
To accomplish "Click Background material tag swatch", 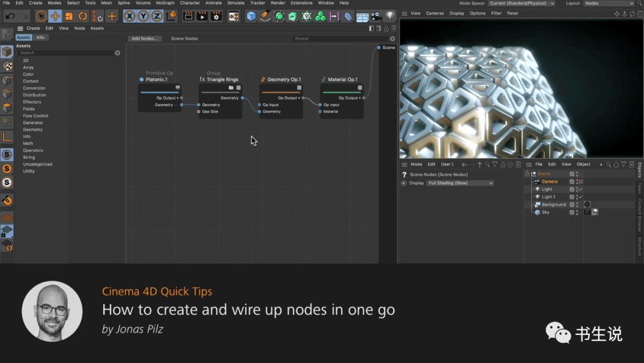I will pyautogui.click(x=587, y=205).
